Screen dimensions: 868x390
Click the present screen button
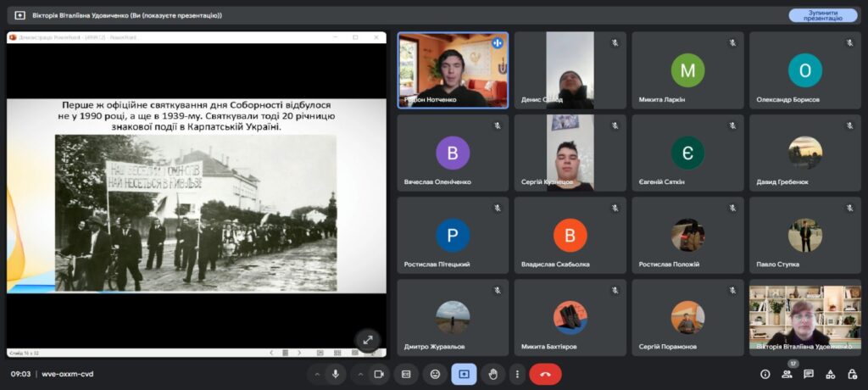click(464, 374)
